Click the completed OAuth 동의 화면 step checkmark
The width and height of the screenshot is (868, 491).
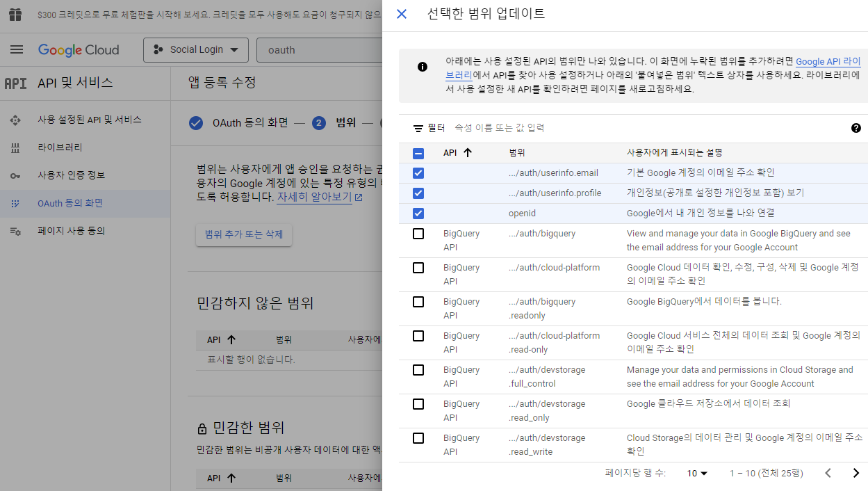[x=196, y=123]
